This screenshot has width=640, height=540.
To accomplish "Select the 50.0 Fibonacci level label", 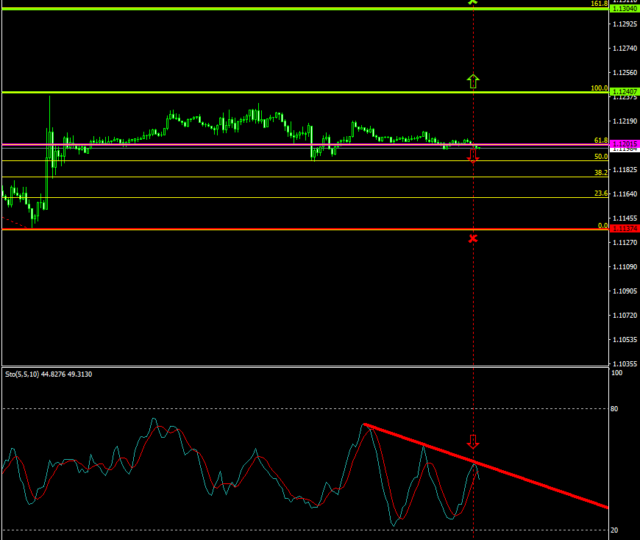I will tap(600, 156).
